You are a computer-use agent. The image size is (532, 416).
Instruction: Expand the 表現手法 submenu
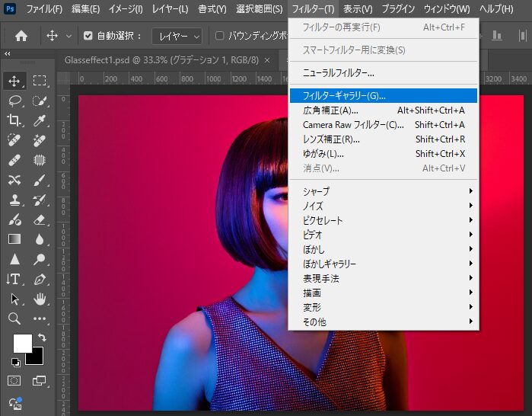[384, 278]
